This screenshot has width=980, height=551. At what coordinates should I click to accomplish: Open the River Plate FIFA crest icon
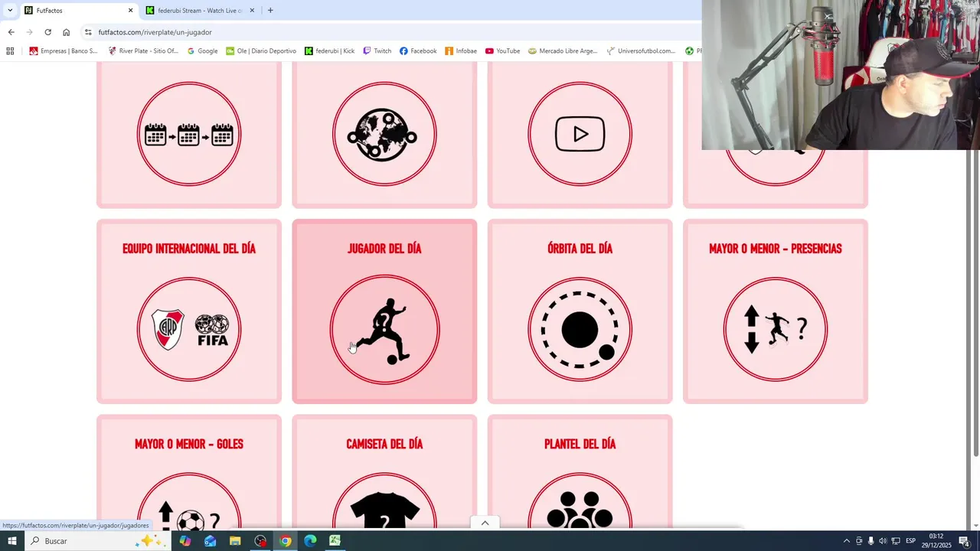coord(189,329)
